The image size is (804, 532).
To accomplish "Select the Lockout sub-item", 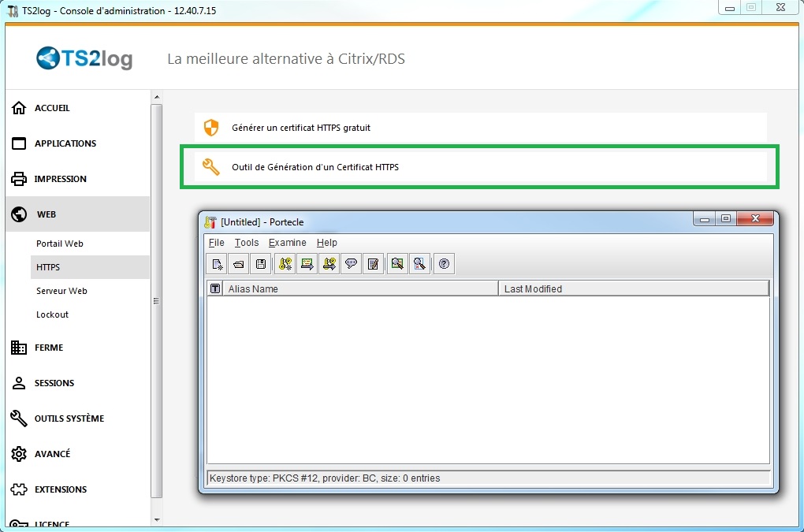I will click(x=90, y=314).
